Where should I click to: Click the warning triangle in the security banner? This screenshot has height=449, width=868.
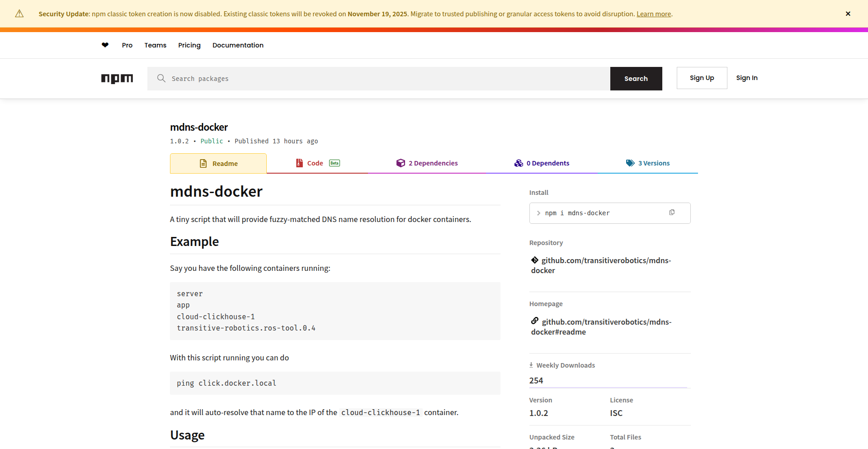pyautogui.click(x=19, y=14)
